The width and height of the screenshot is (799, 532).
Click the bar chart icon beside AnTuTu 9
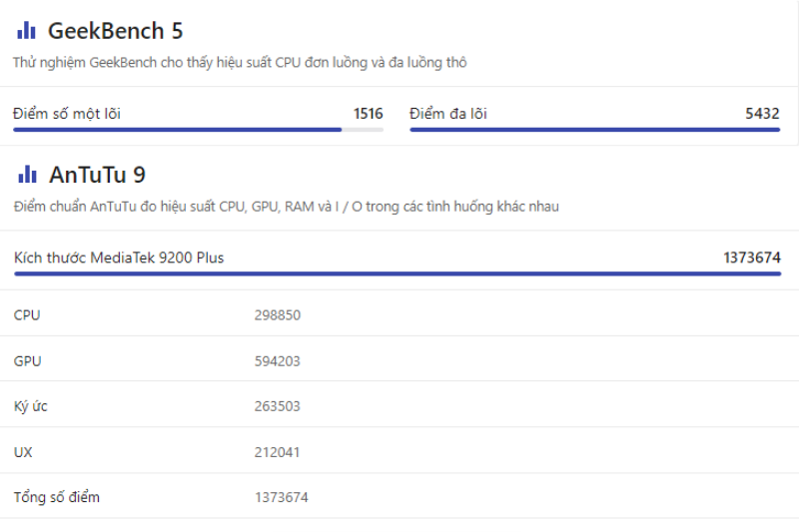(27, 176)
